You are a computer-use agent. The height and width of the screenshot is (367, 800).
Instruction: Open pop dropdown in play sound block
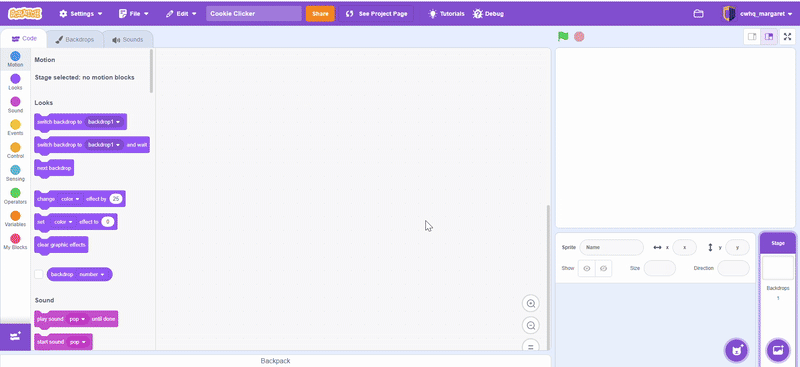point(77,319)
